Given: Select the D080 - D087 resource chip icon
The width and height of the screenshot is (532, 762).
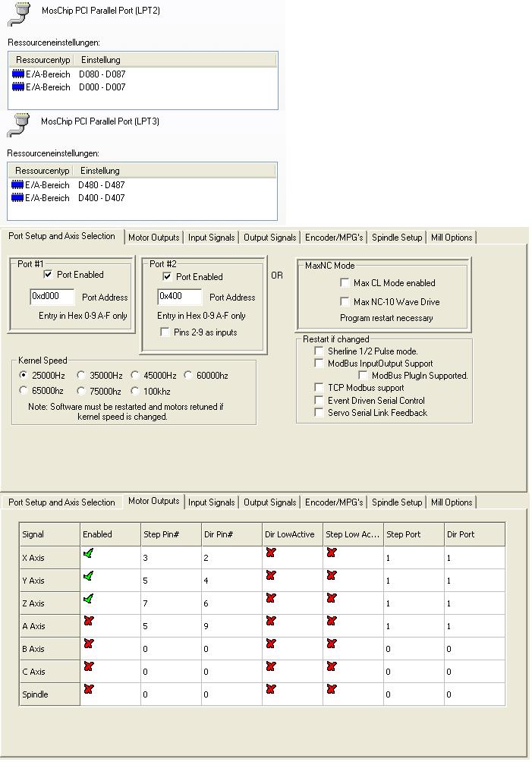Looking at the screenshot, I should coord(18,74).
